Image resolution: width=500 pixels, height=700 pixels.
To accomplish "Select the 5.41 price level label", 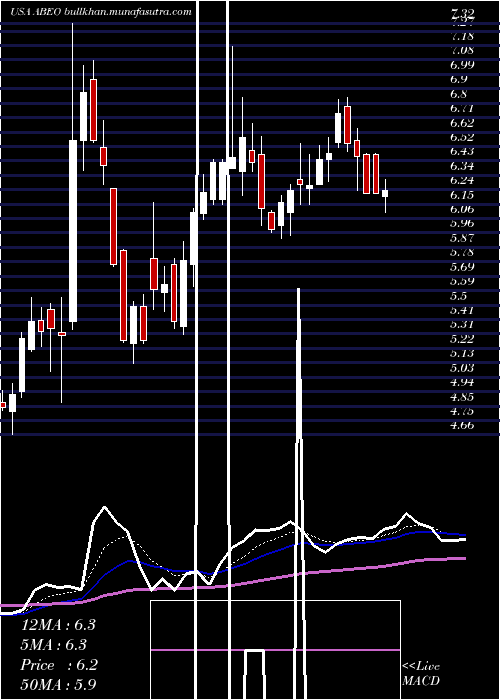I will [462, 310].
